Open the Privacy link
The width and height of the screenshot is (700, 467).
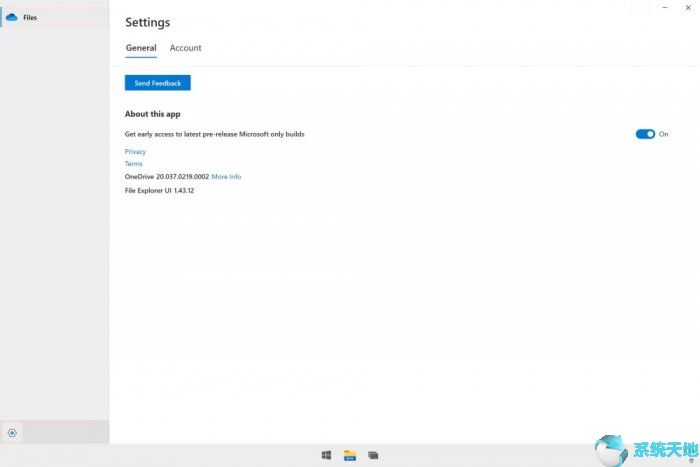coord(135,152)
